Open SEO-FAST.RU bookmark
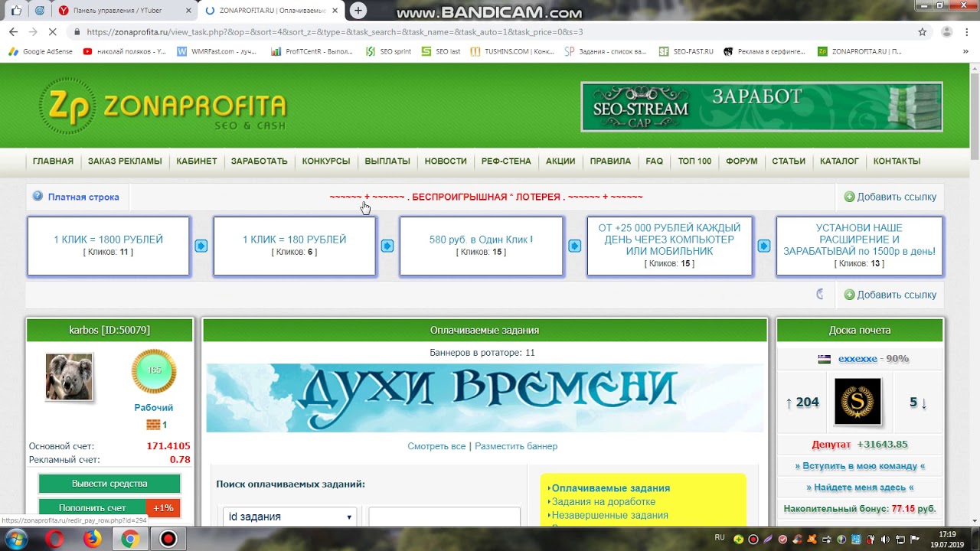This screenshot has width=980, height=551. click(687, 51)
